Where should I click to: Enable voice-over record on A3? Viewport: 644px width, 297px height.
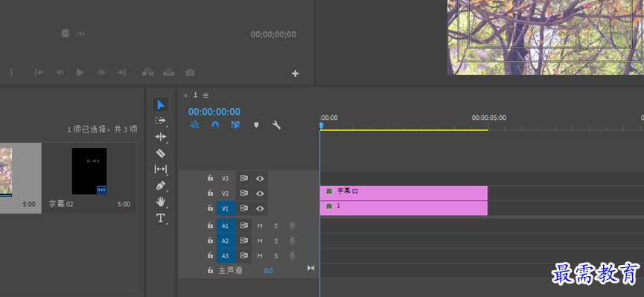click(x=292, y=255)
